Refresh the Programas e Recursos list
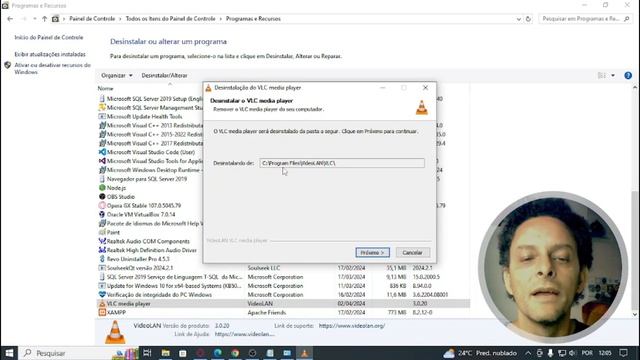 (x=528, y=19)
